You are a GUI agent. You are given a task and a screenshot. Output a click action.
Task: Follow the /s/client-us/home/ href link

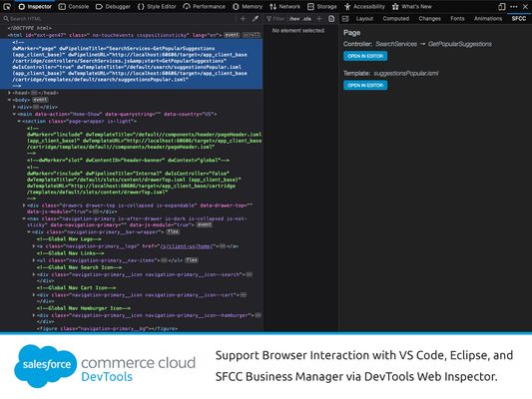click(x=187, y=246)
